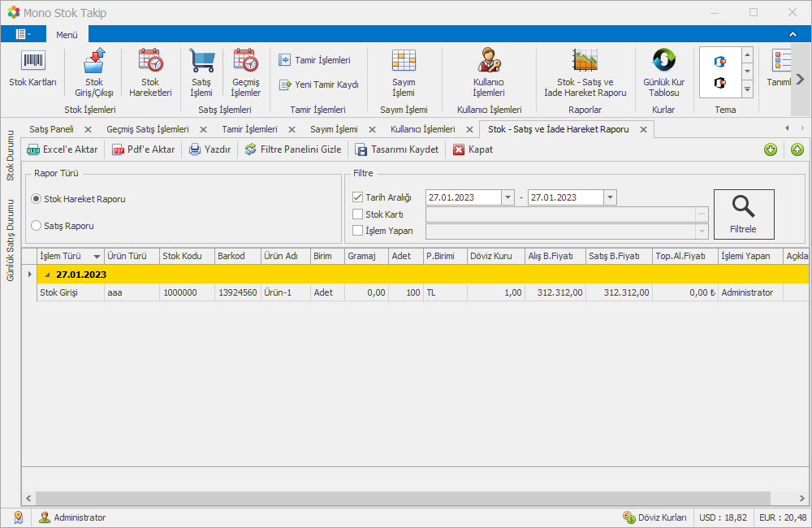Image resolution: width=812 pixels, height=528 pixels.
Task: Open Sayım İşlemi from ribbon
Action: pos(404,62)
